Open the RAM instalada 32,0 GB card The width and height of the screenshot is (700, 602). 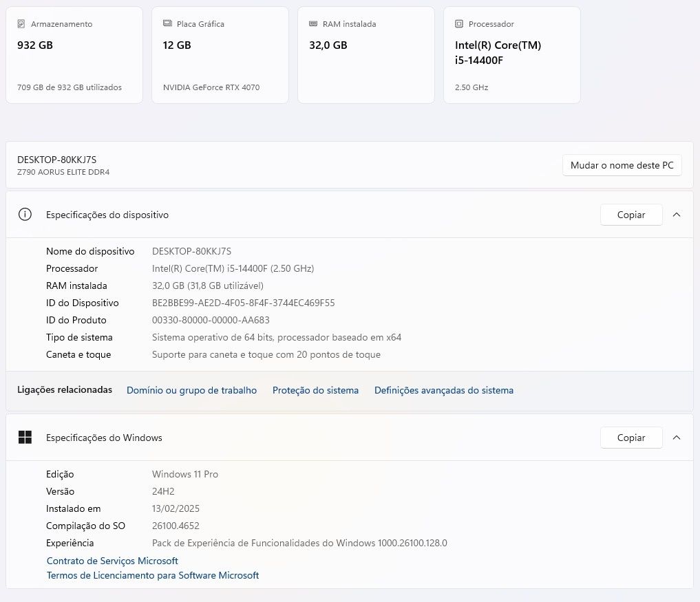[366, 55]
